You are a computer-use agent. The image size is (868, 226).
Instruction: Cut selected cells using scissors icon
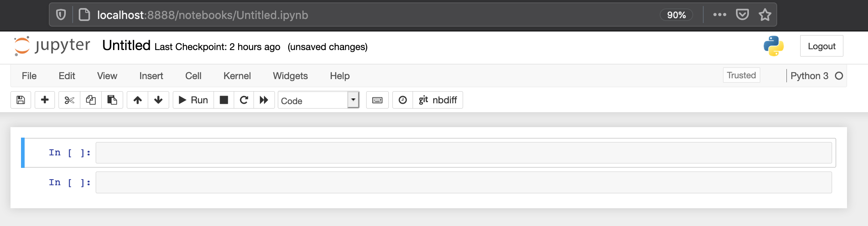(69, 100)
